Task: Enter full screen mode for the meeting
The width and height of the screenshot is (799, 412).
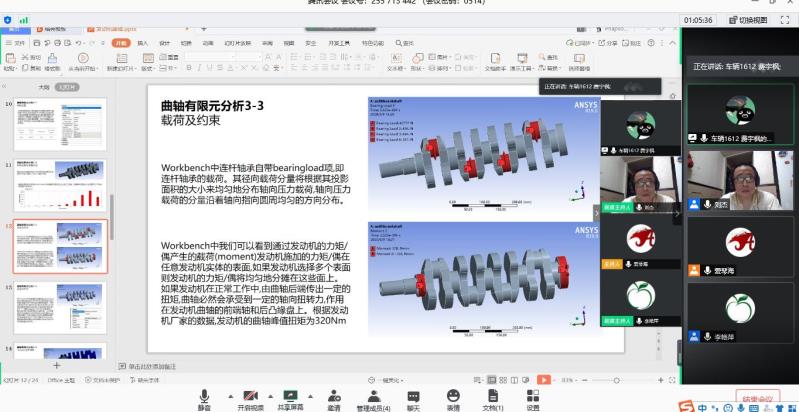Action: click(785, 20)
